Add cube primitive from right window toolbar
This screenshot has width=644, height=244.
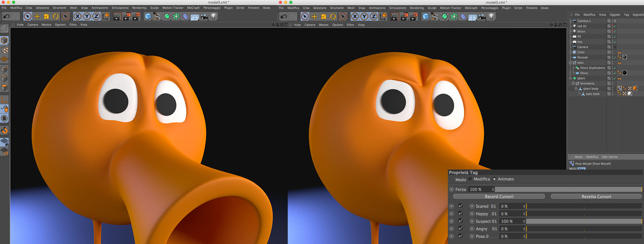pyautogui.click(x=425, y=16)
